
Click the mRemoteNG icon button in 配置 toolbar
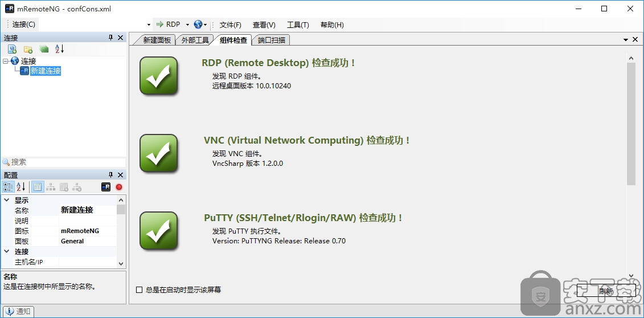click(x=105, y=187)
